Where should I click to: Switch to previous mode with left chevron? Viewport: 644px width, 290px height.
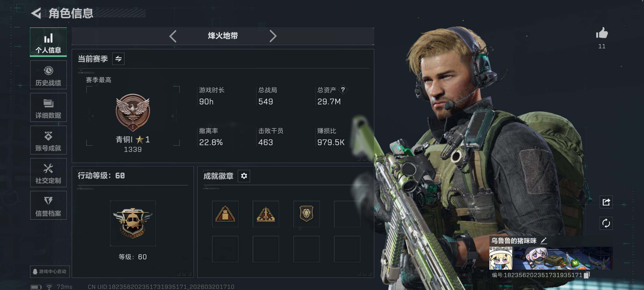(173, 36)
